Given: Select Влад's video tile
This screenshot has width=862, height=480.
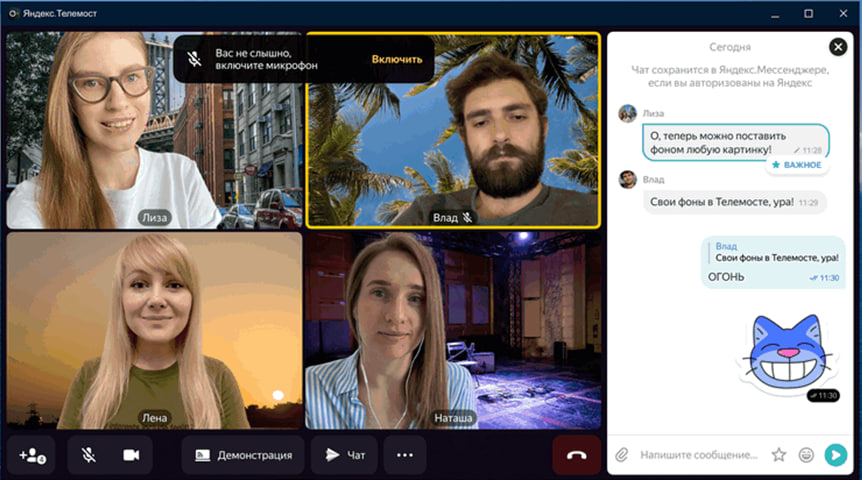Looking at the screenshot, I should tap(453, 130).
